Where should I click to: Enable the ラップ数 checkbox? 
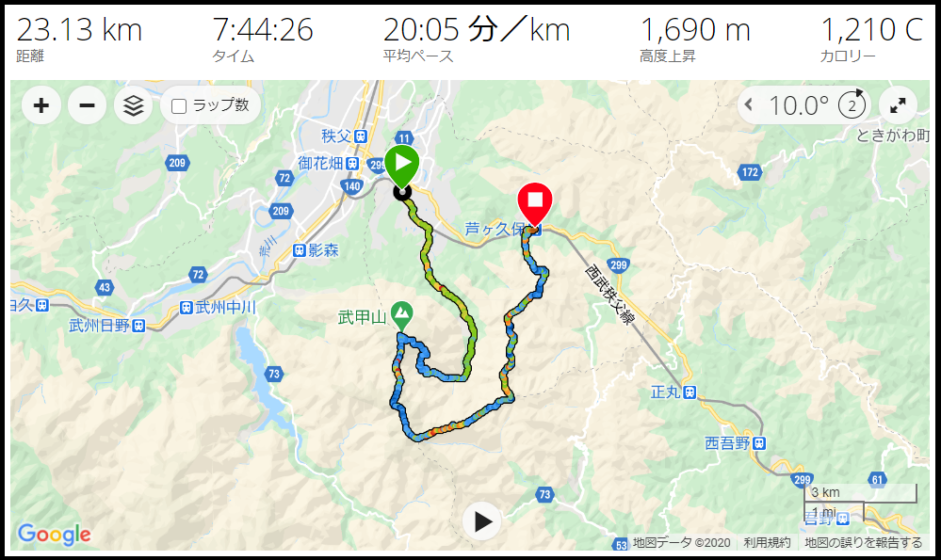pos(179,106)
